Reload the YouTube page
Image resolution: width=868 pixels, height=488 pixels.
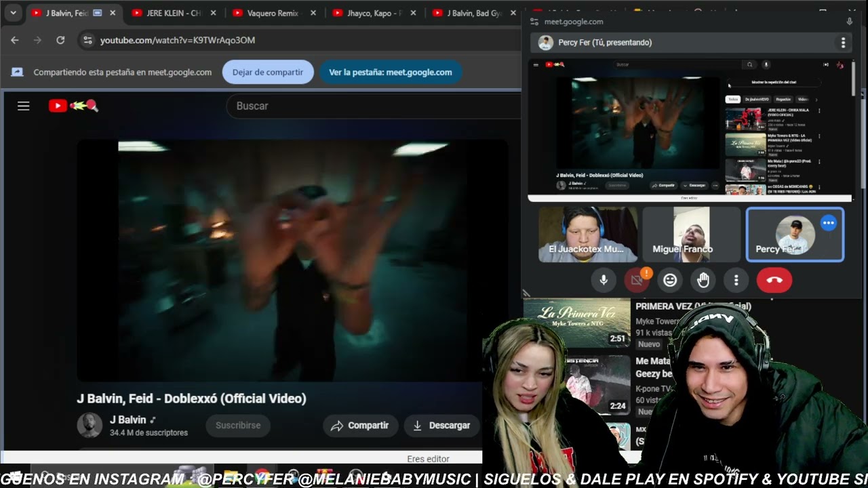pos(60,40)
